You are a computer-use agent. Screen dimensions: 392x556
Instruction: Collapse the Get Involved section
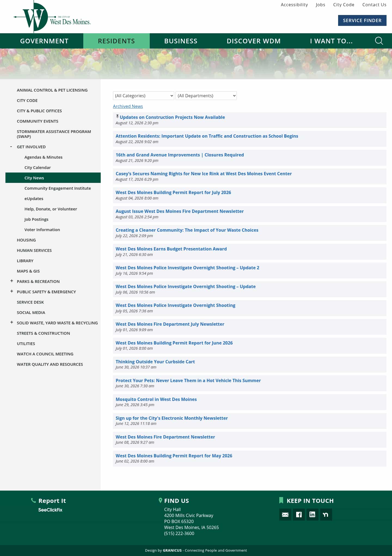point(11,147)
